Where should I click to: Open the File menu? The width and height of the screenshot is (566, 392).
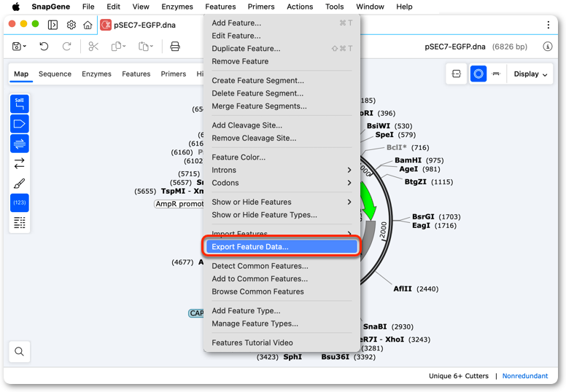pyautogui.click(x=88, y=7)
